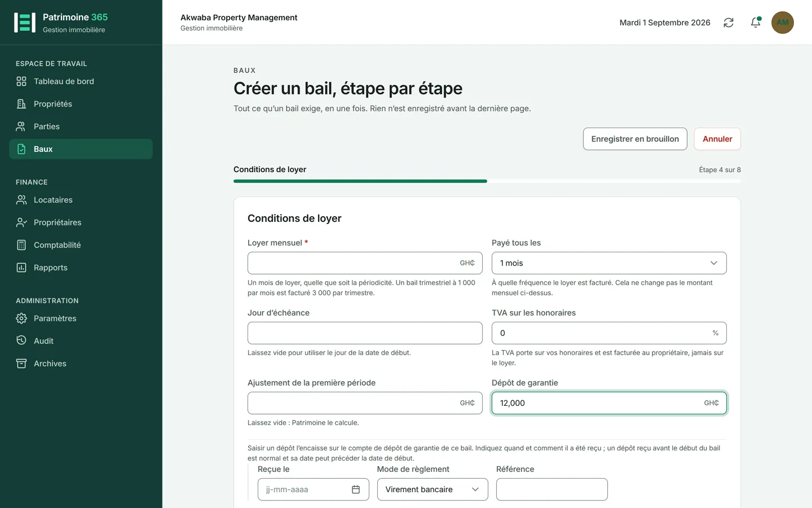Screen dimensions: 812x508
Task: Click the Baux document icon
Action: pyautogui.click(x=21, y=149)
